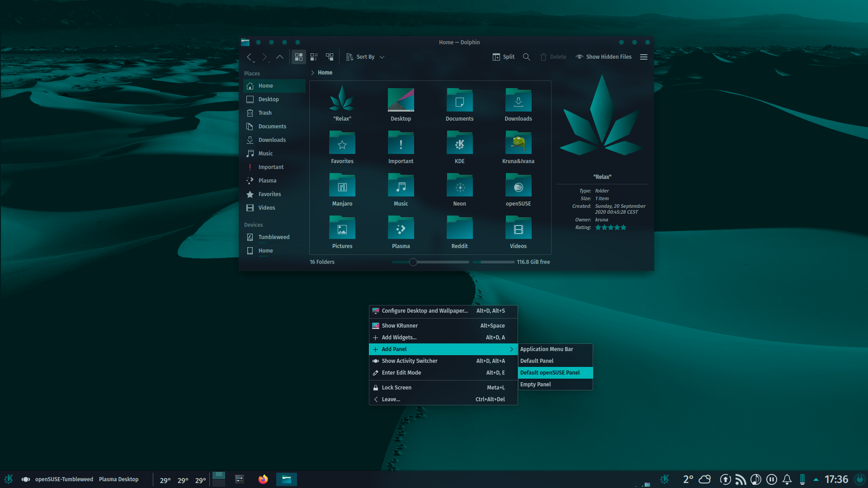The height and width of the screenshot is (488, 868).
Task: Select Default Panel option
Action: tap(555, 361)
